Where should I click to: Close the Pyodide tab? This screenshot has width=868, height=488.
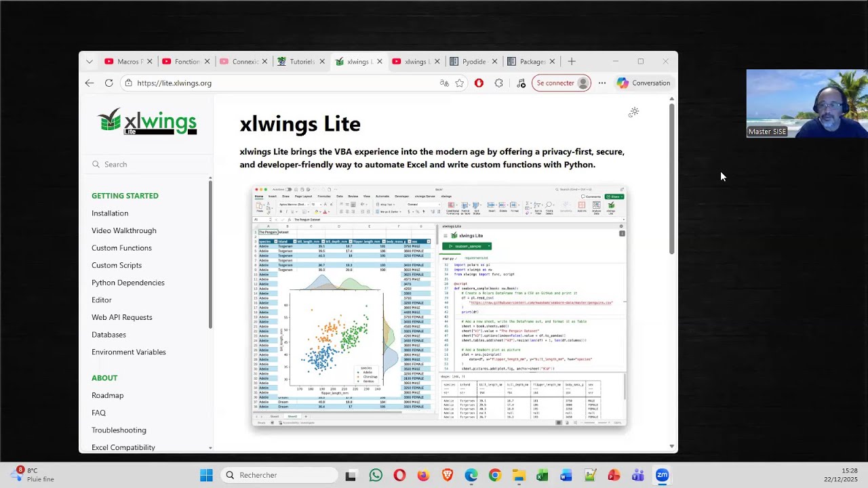pos(494,62)
